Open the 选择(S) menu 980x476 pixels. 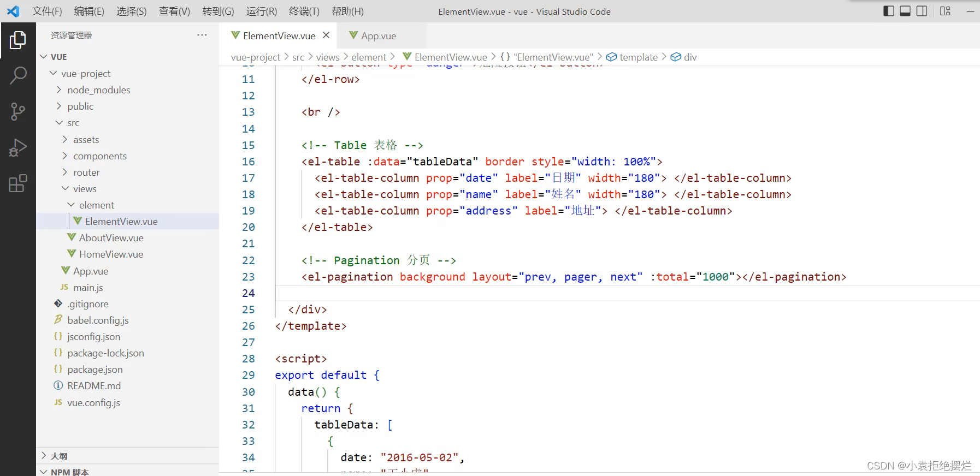(132, 11)
